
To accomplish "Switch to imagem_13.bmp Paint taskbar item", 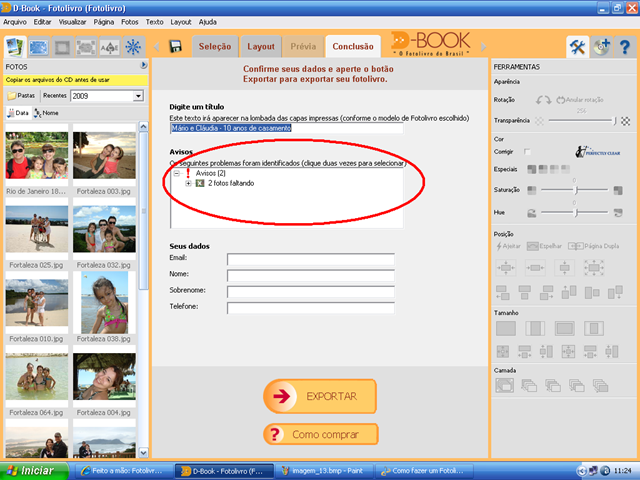I will [x=324, y=471].
